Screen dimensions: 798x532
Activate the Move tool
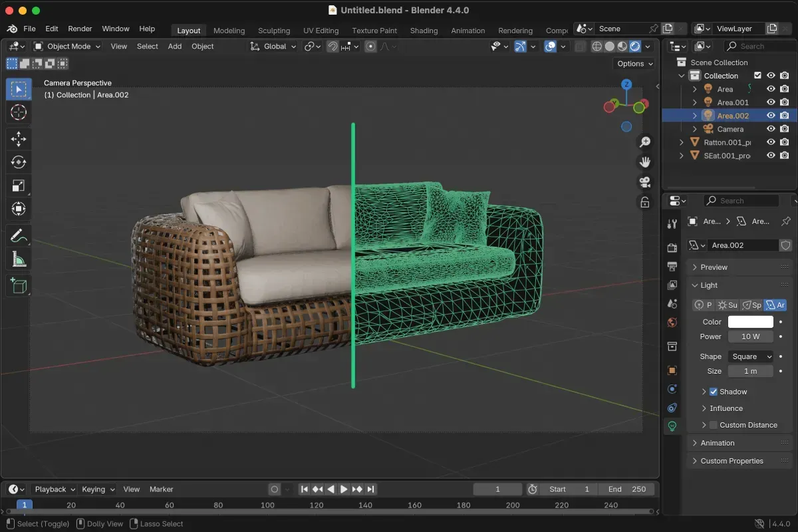[x=19, y=139]
